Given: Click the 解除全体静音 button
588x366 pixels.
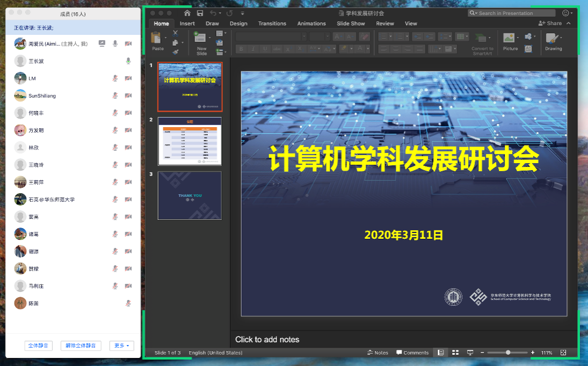Looking at the screenshot, I should click(x=81, y=346).
